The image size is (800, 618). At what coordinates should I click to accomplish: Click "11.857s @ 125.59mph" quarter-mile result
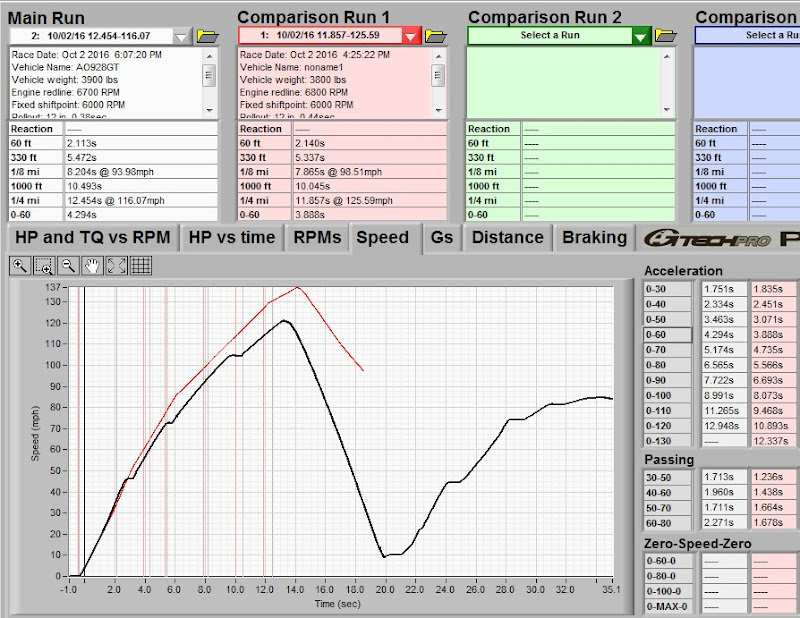(x=344, y=201)
